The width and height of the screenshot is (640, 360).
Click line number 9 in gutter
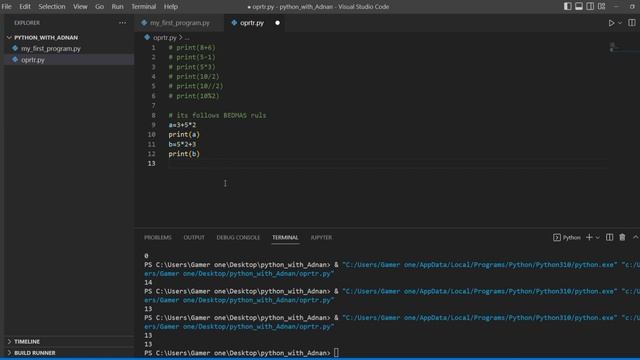153,125
